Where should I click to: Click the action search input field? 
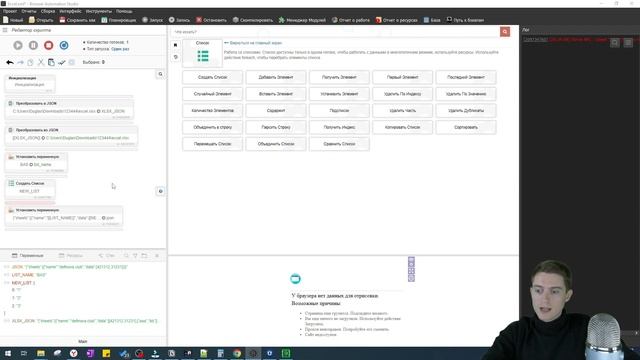[335, 32]
